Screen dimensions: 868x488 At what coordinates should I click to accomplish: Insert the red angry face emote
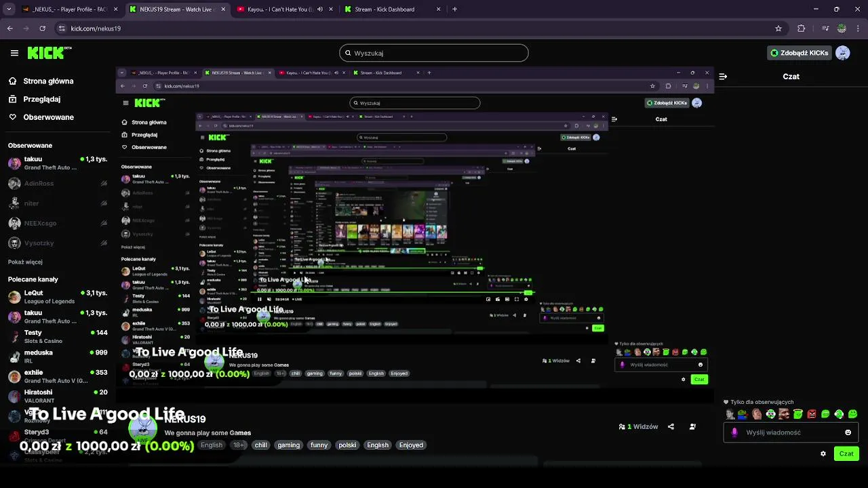pyautogui.click(x=812, y=414)
